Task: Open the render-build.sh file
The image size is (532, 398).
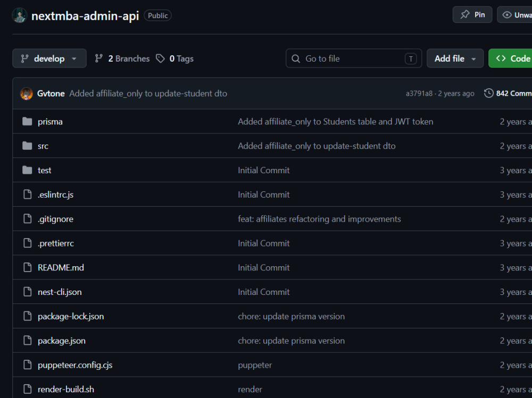Action: click(66, 389)
